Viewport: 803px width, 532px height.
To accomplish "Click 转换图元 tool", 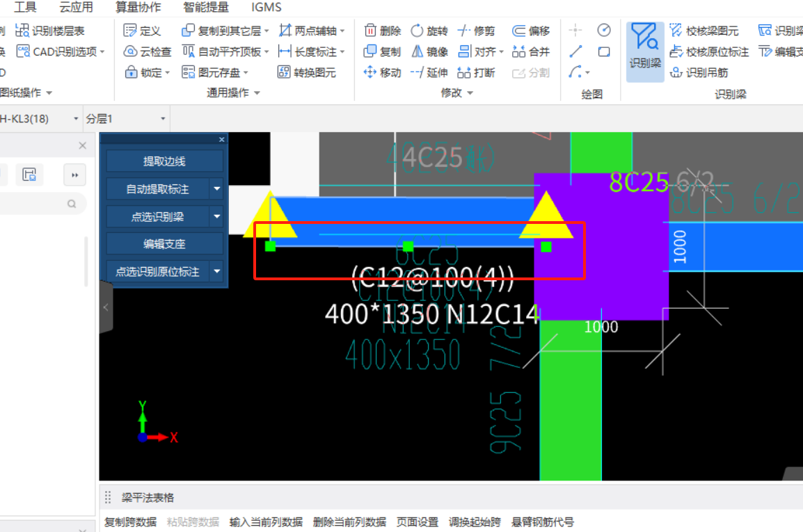I will click(x=307, y=73).
